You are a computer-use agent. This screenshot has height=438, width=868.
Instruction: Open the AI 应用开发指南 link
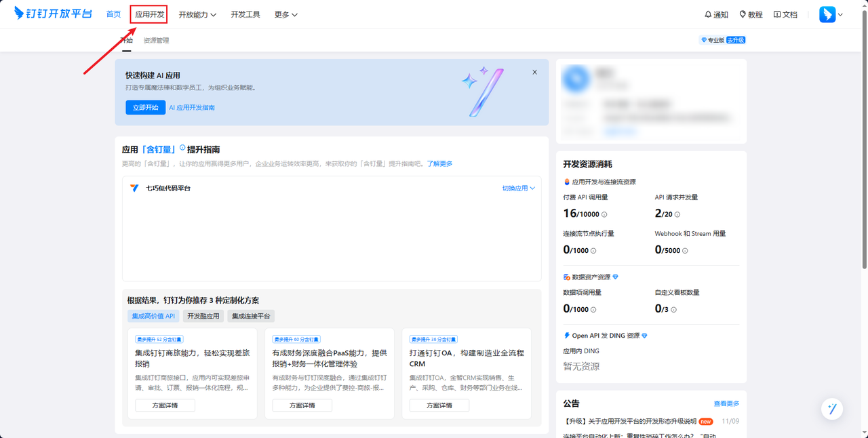[192, 107]
